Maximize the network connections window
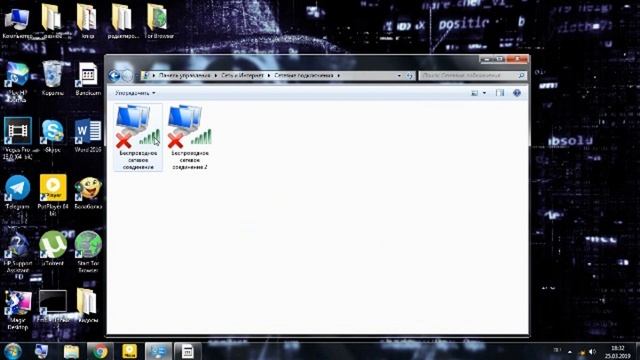The width and height of the screenshot is (640, 360). click(499, 59)
